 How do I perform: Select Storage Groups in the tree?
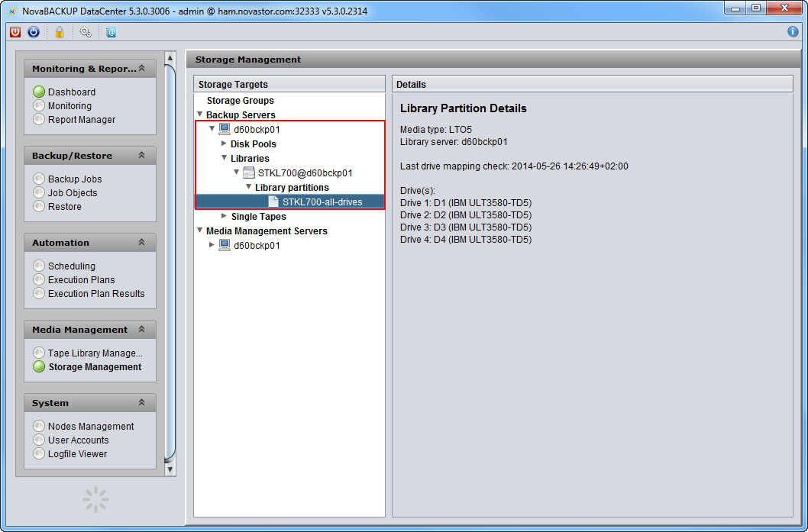240,101
